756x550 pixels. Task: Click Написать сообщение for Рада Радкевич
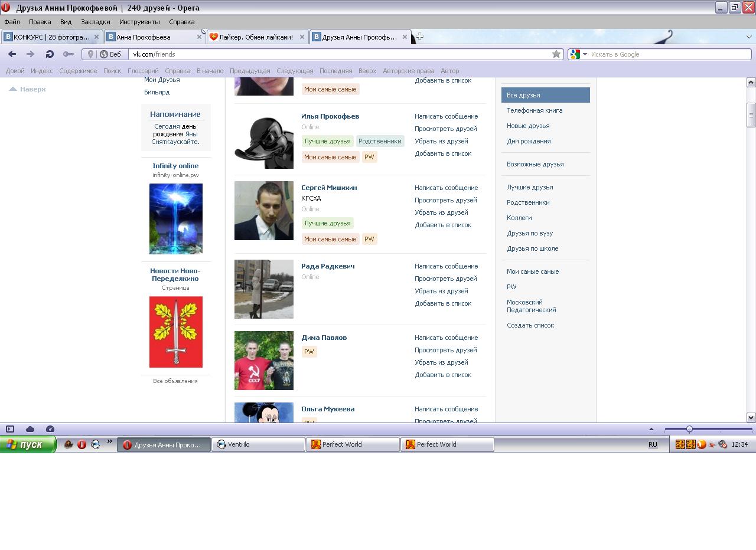click(446, 266)
